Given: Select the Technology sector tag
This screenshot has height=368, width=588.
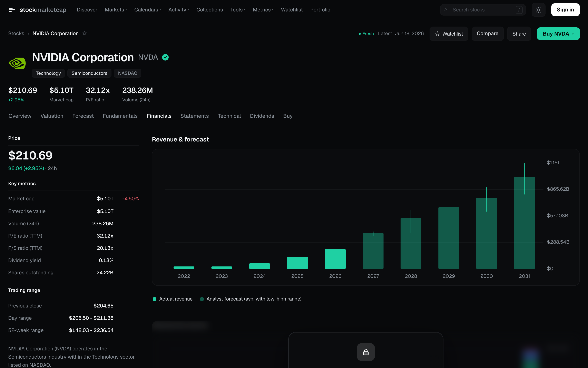Looking at the screenshot, I should pyautogui.click(x=48, y=73).
